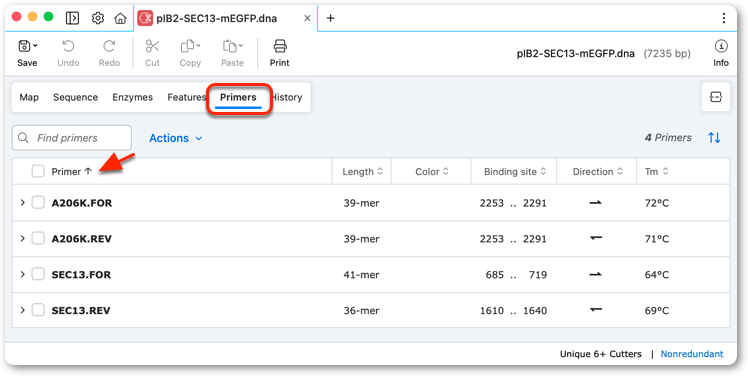Expand the SEC13.REV primer row
The width and height of the screenshot is (748, 376).
pos(22,310)
